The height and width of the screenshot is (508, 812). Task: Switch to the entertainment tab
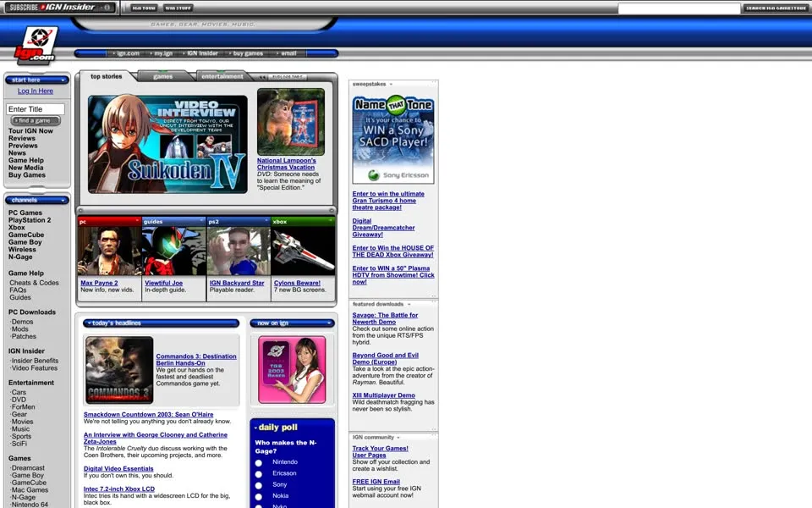pyautogui.click(x=222, y=77)
